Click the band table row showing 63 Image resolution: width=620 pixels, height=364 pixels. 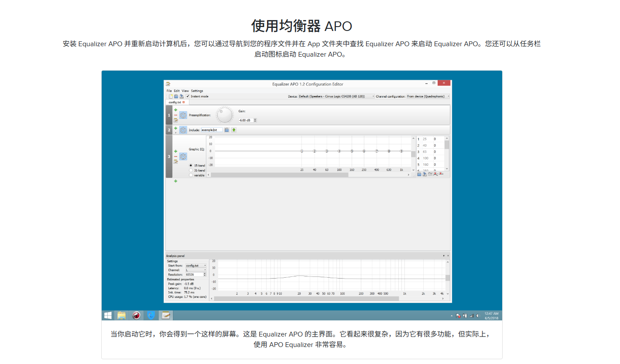coord(430,152)
